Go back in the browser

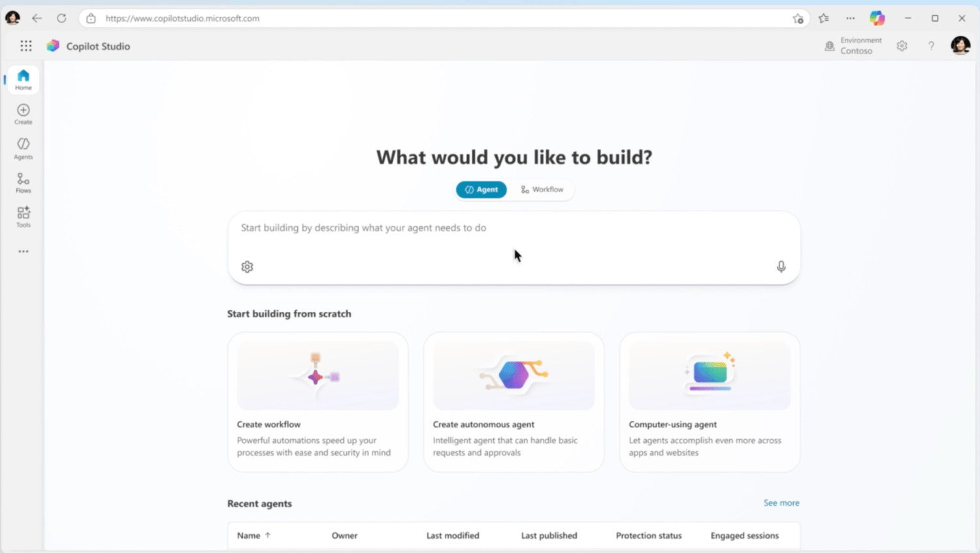click(x=37, y=18)
